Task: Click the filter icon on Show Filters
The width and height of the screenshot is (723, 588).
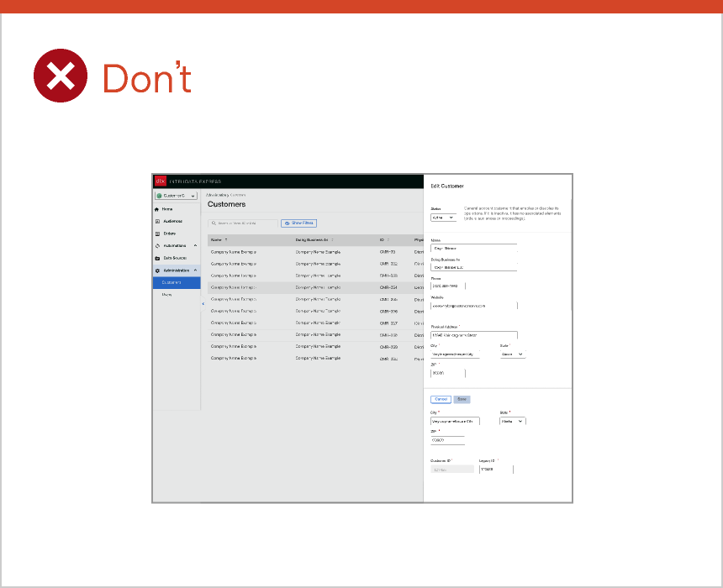Action: click(x=287, y=223)
